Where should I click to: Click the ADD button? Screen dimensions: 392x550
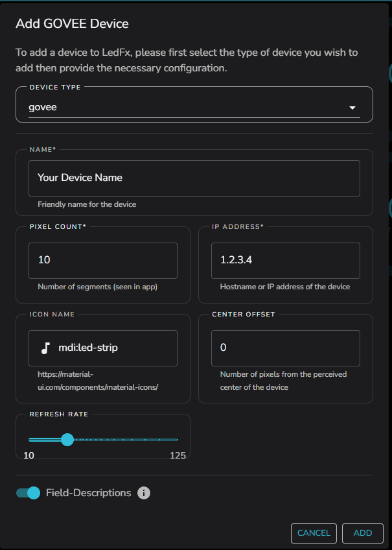click(x=363, y=533)
